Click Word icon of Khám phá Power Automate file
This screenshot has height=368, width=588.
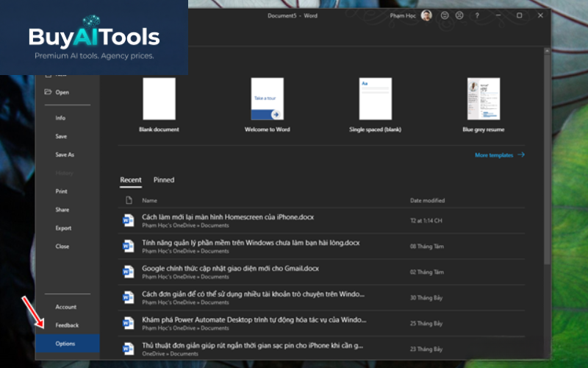128,323
